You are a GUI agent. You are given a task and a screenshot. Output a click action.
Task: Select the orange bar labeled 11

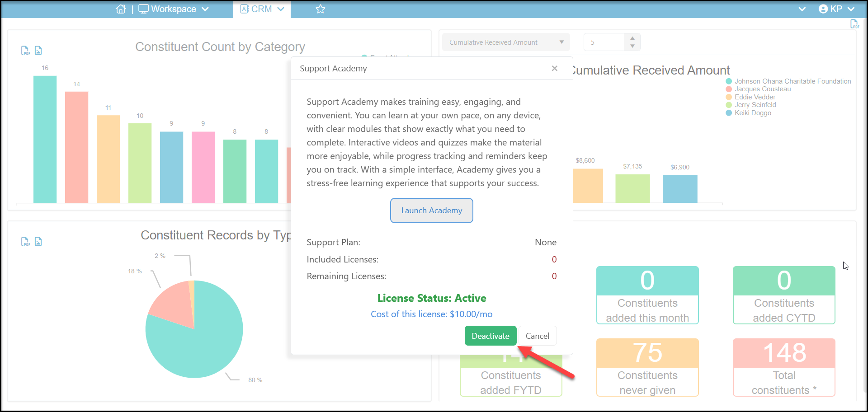pyautogui.click(x=108, y=159)
